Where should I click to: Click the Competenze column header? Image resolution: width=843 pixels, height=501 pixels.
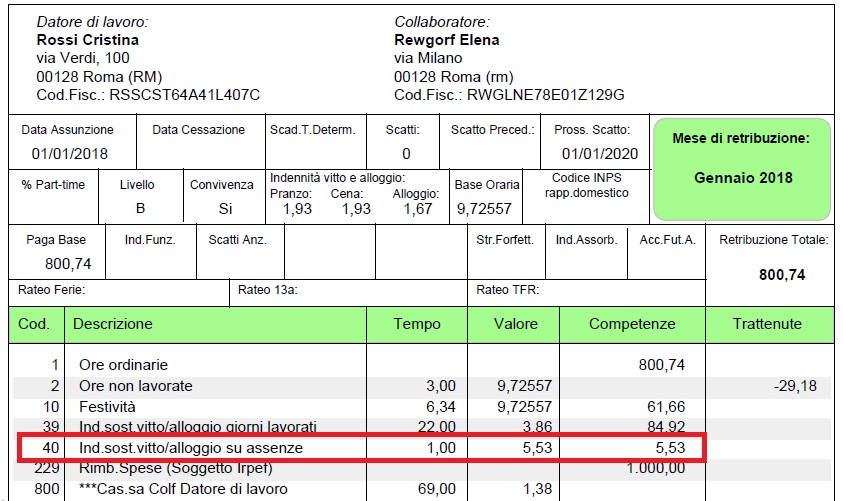pyautogui.click(x=632, y=324)
